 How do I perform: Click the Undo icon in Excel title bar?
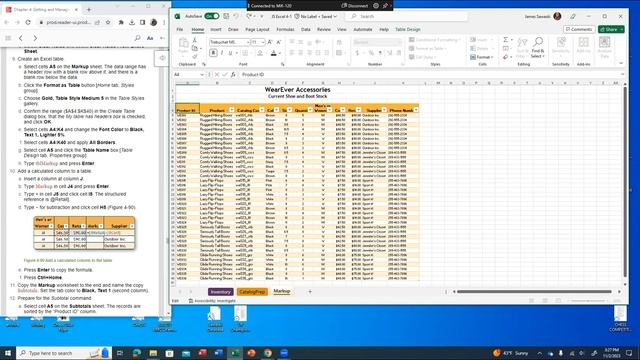tap(236, 16)
